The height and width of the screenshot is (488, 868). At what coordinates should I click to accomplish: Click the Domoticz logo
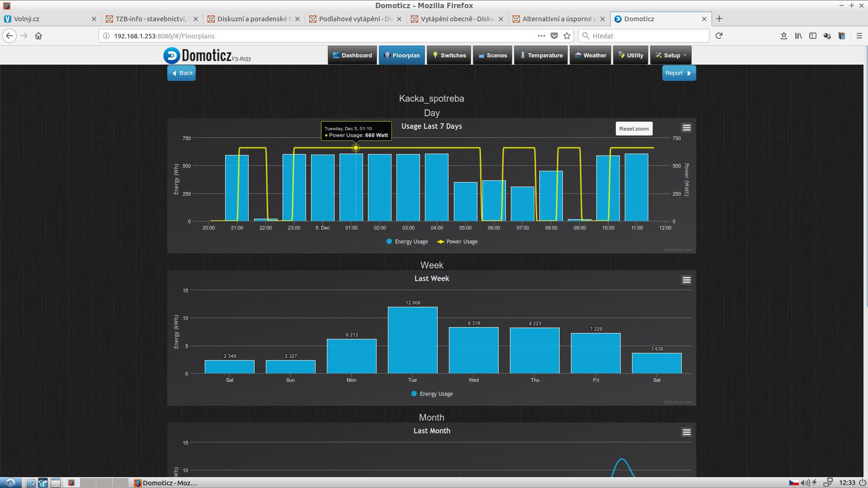[207, 55]
